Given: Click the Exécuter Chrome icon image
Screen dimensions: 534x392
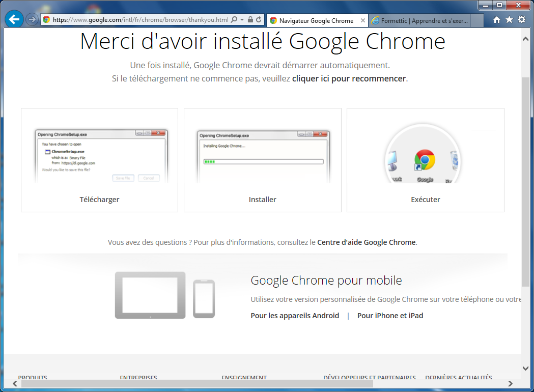Looking at the screenshot, I should (x=425, y=159).
